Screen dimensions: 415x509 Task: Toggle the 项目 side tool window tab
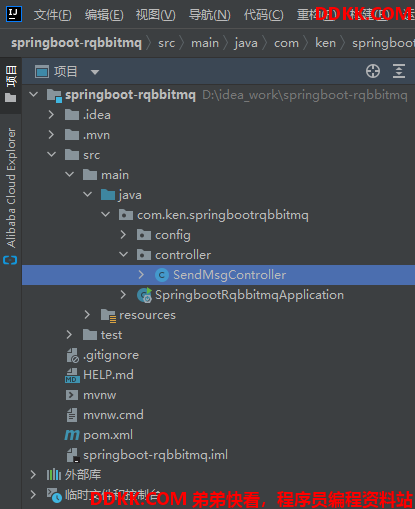point(11,83)
